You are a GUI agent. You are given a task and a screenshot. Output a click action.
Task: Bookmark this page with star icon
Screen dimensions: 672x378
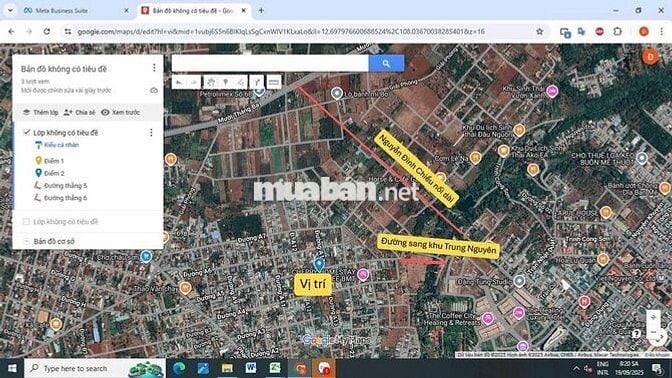coord(540,31)
